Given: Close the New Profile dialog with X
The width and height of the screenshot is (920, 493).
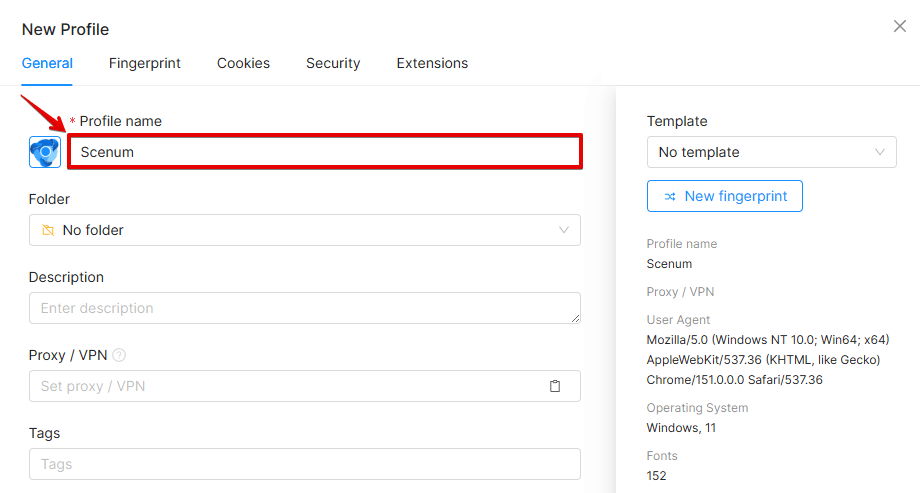Looking at the screenshot, I should pyautogui.click(x=899, y=26).
